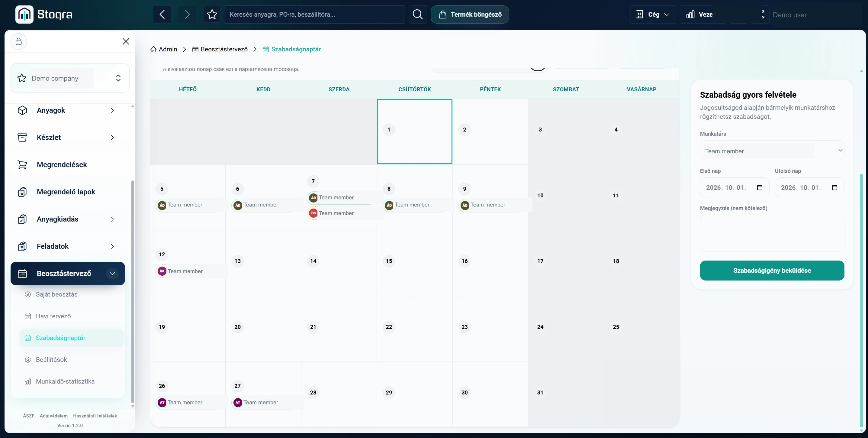This screenshot has width=868, height=438.
Task: Click the BS avatar on day 7
Action: (313, 213)
